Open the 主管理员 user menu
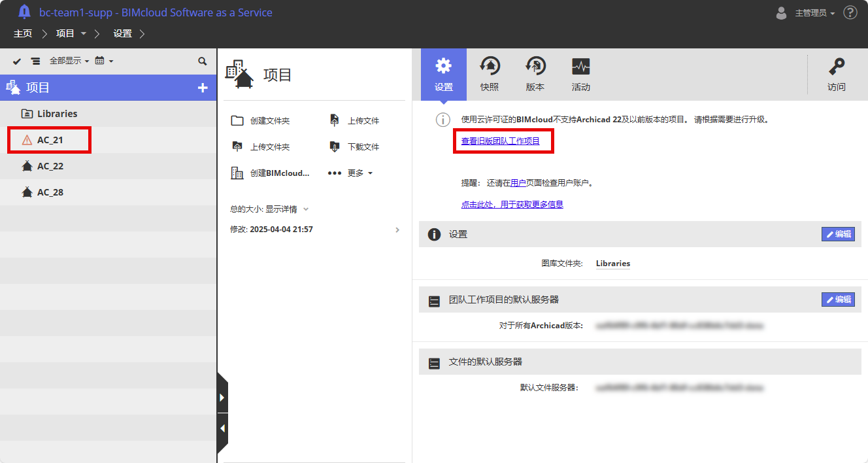 click(815, 13)
